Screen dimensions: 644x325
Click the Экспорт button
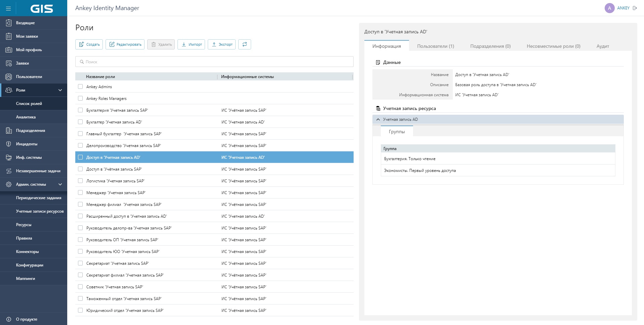pyautogui.click(x=222, y=44)
